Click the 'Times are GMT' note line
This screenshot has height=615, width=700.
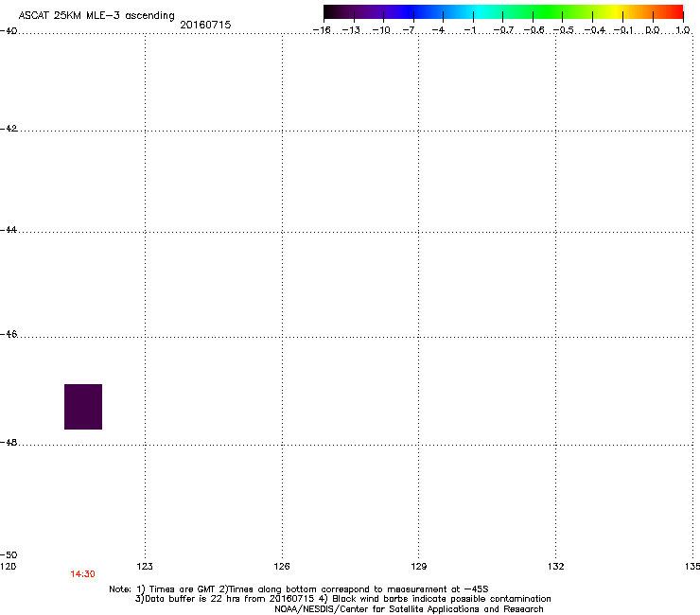299,589
